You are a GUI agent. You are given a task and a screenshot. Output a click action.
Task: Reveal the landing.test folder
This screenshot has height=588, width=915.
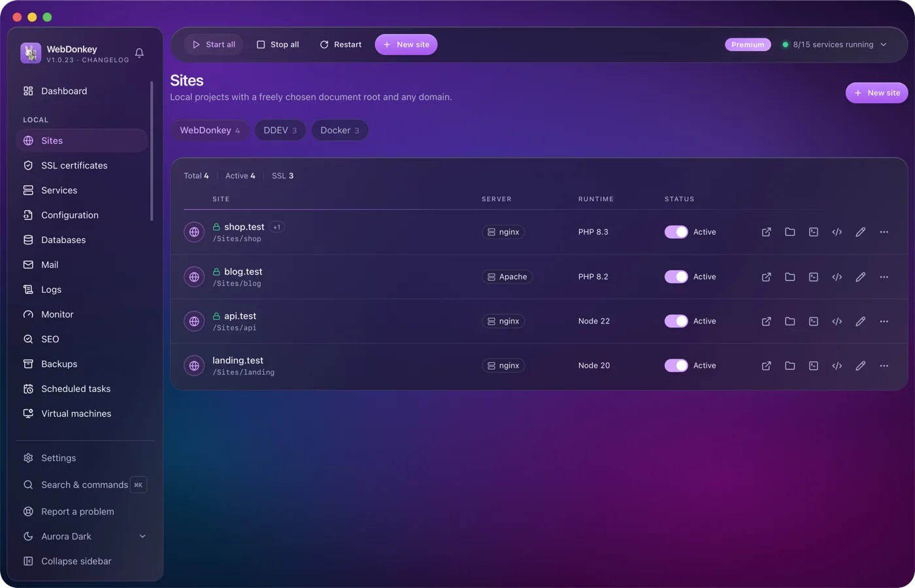[x=790, y=366]
